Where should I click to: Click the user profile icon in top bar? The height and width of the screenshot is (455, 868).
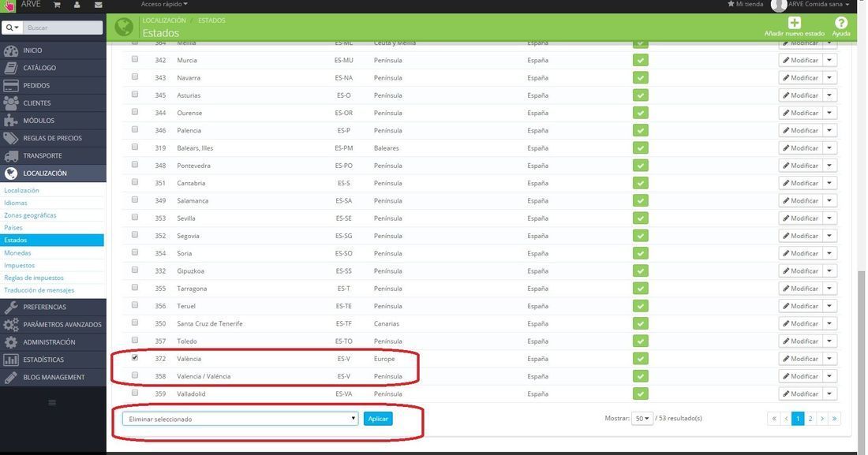pos(77,5)
